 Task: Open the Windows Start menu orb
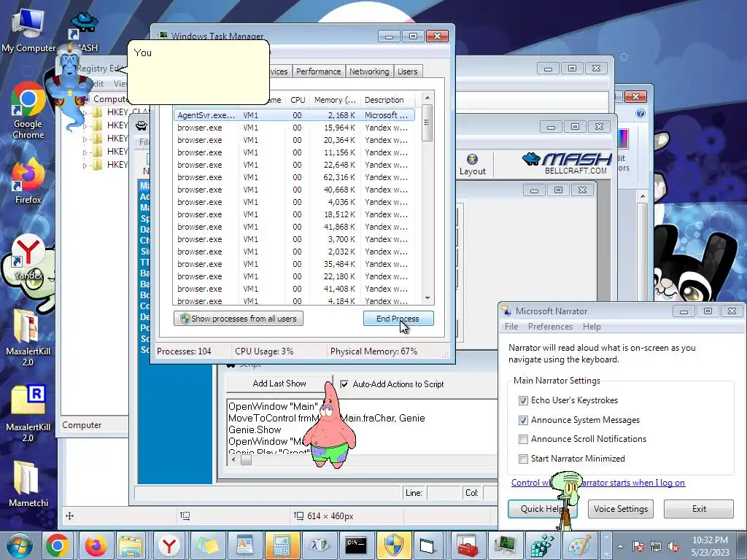[18, 545]
